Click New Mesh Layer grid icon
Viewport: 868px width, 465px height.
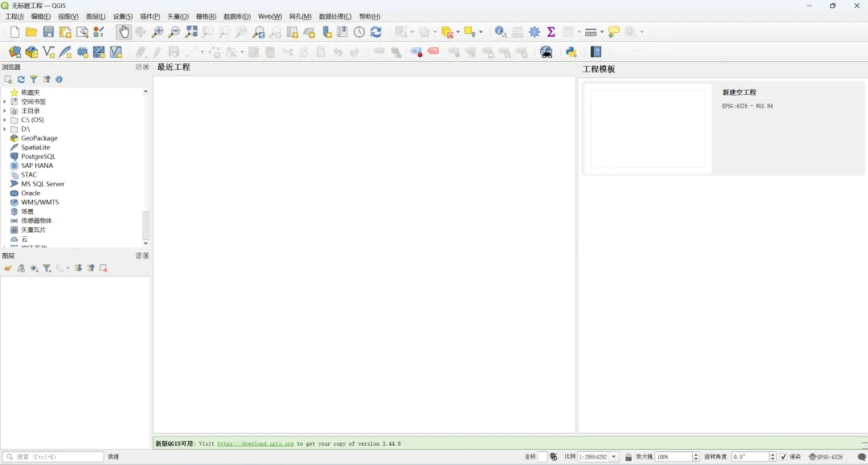coord(99,52)
